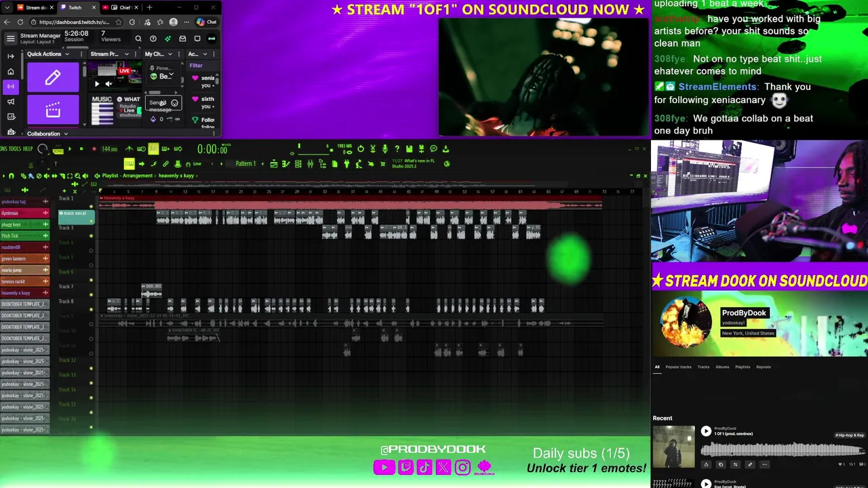Click the browser address bar URL
The height and width of the screenshot is (488, 868).
(75, 22)
